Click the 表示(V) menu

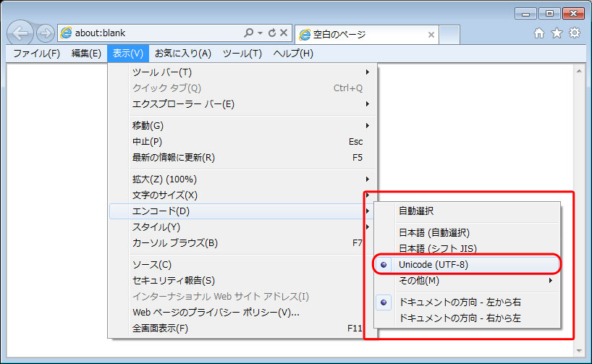[128, 54]
